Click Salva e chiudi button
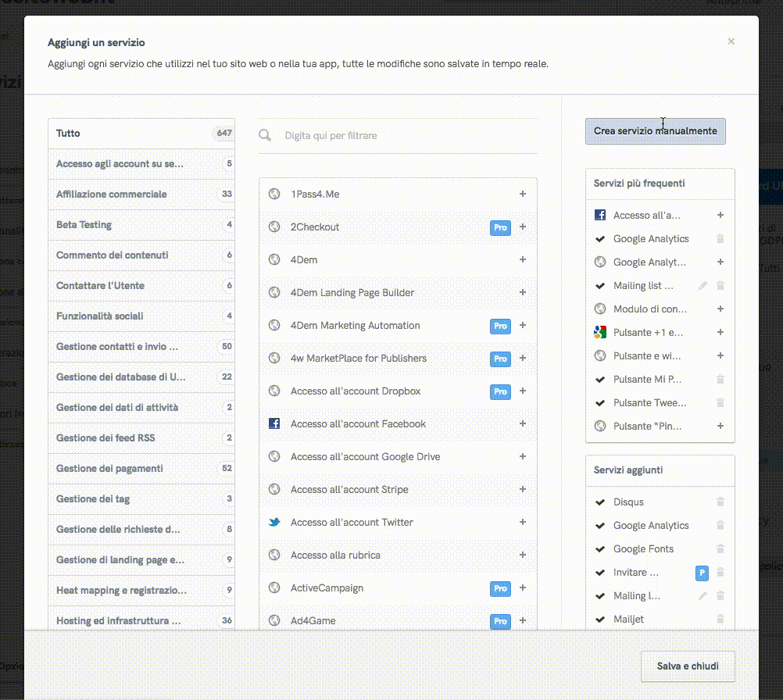 point(687,666)
